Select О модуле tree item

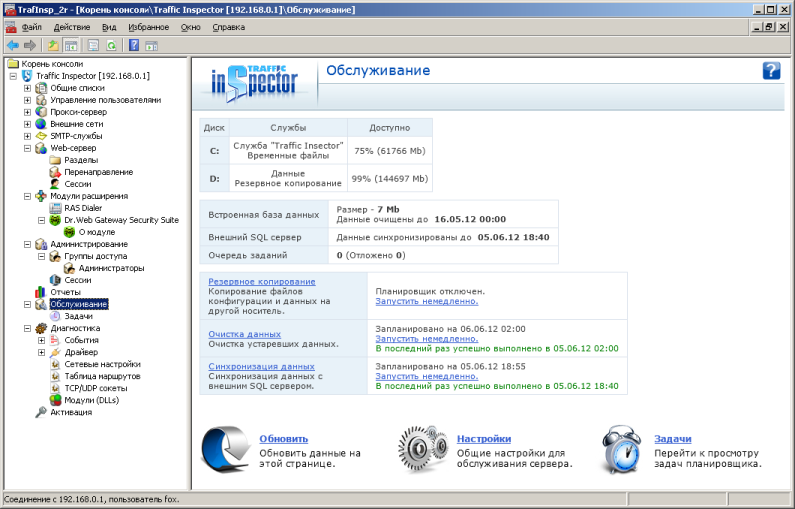point(96,232)
